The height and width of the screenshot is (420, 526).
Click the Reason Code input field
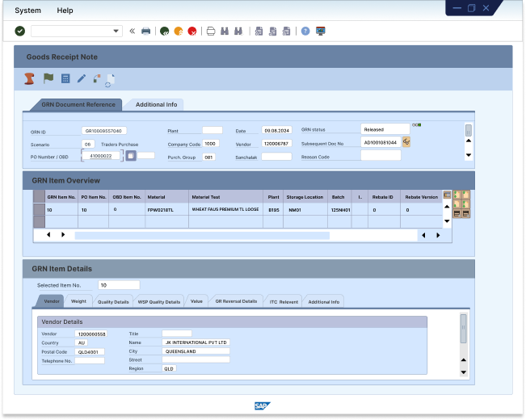381,155
